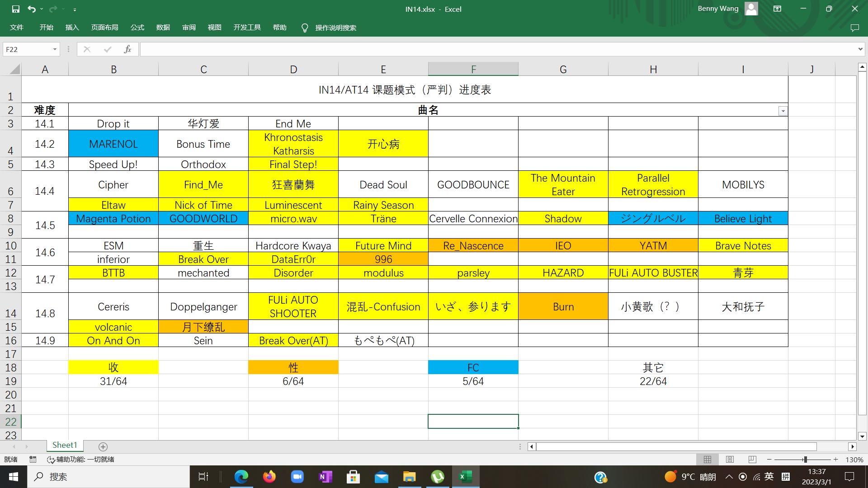This screenshot has width=868, height=488.
Task: Click the Undo arrow icon
Action: [31, 9]
